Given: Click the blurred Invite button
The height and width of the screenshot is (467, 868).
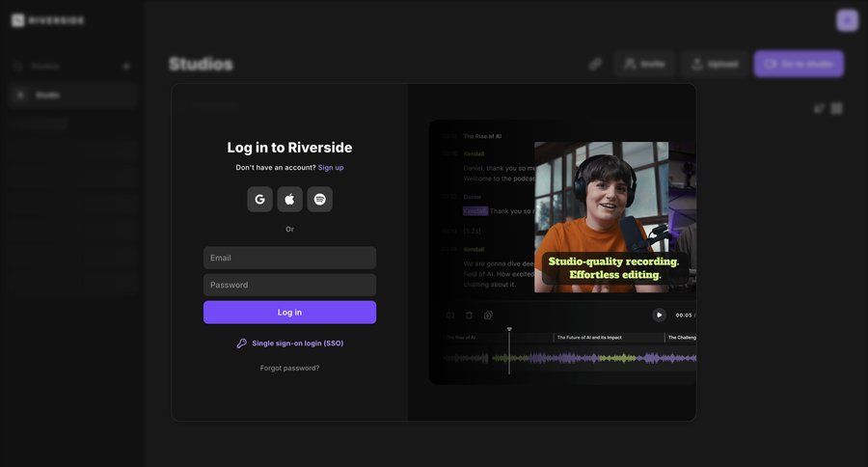Looking at the screenshot, I should pos(644,64).
